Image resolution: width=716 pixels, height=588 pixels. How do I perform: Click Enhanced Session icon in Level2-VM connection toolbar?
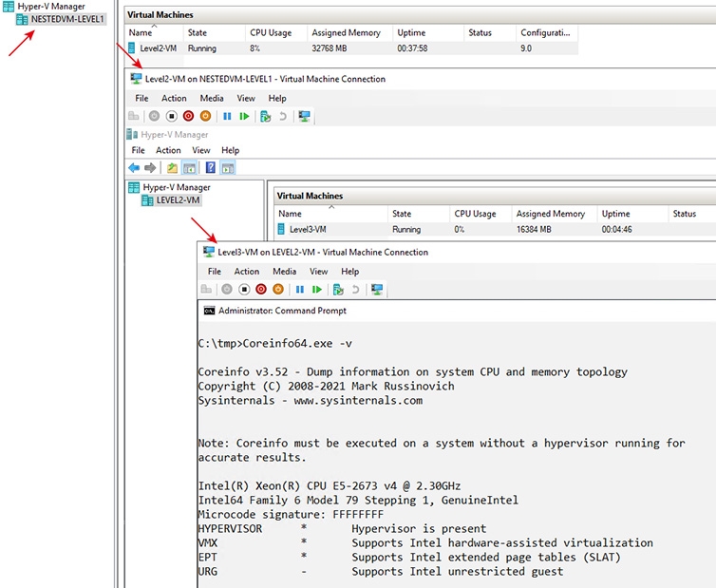[304, 116]
